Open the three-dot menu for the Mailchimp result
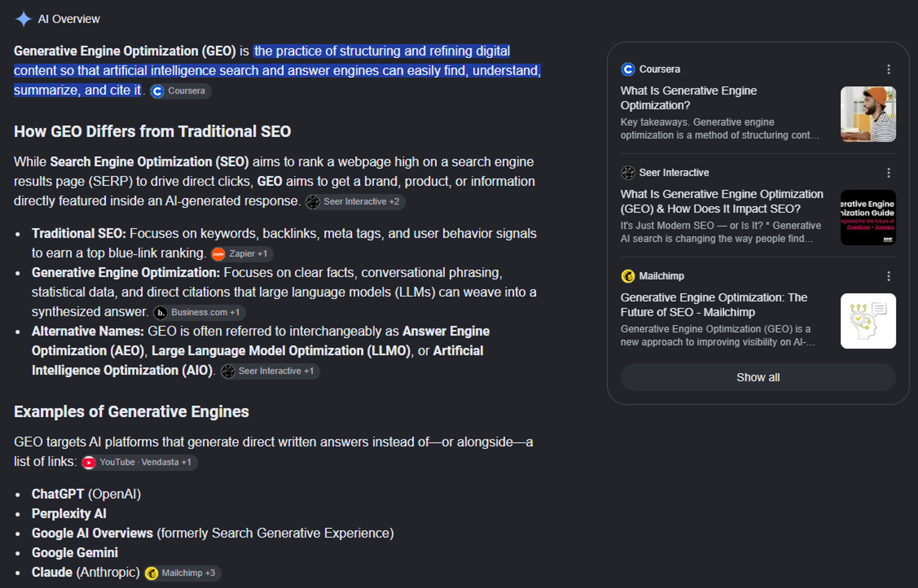This screenshot has width=918, height=588. pos(889,276)
